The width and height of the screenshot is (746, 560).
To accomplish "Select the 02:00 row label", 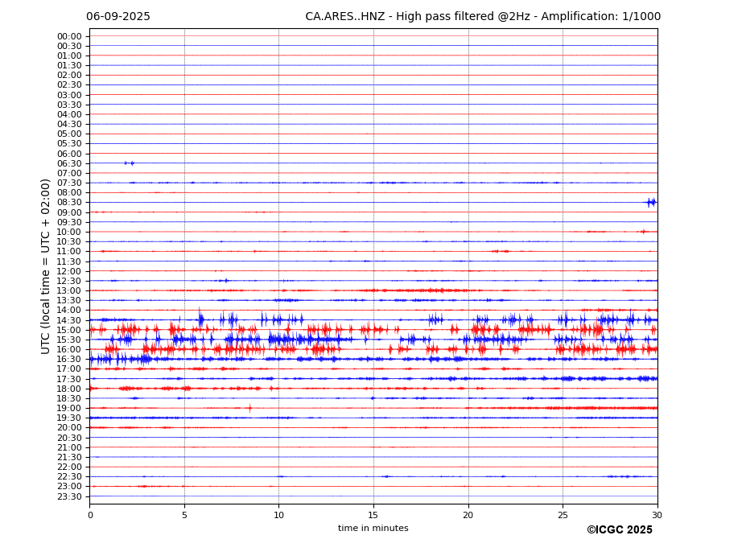I will (69, 75).
